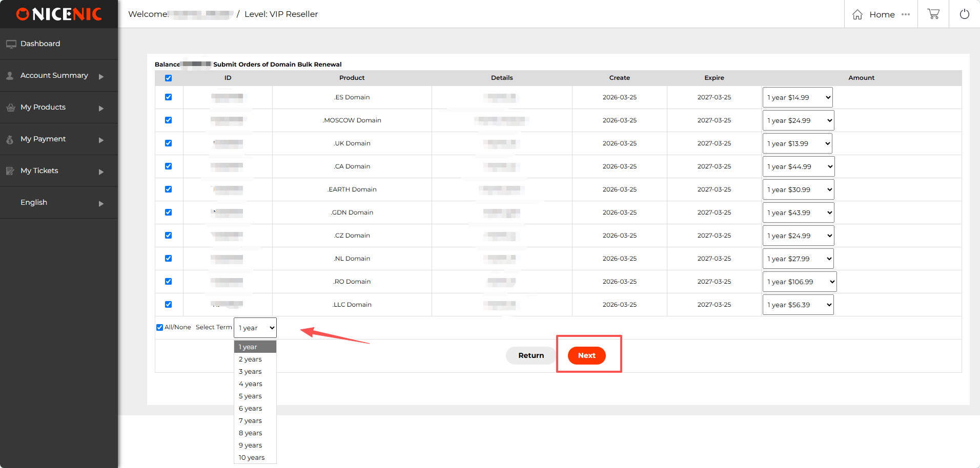Click the My Payment money bag icon
The height and width of the screenshot is (468, 980).
10,139
